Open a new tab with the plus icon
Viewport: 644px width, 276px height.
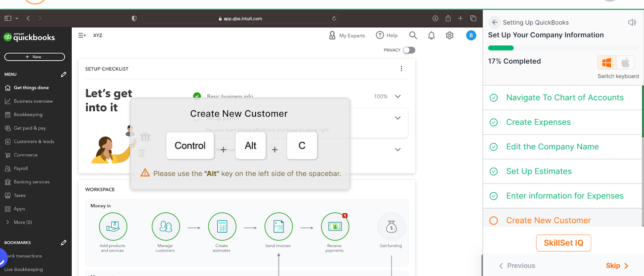460,19
